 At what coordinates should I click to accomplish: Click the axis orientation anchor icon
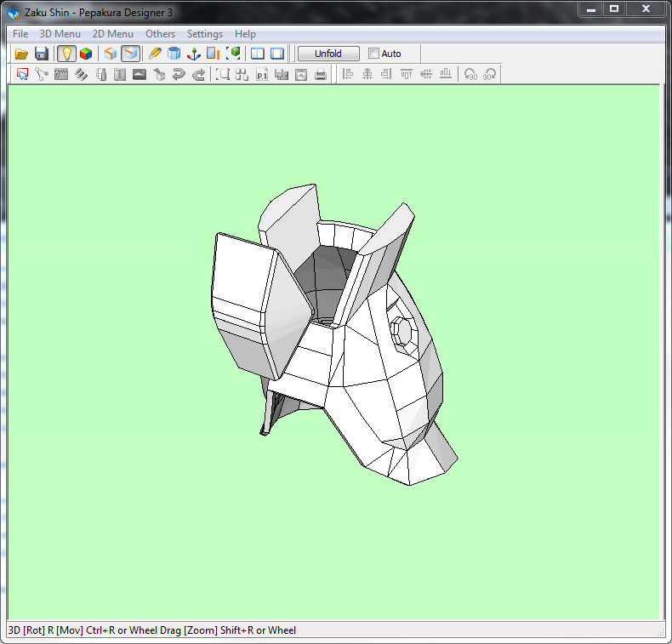(194, 54)
